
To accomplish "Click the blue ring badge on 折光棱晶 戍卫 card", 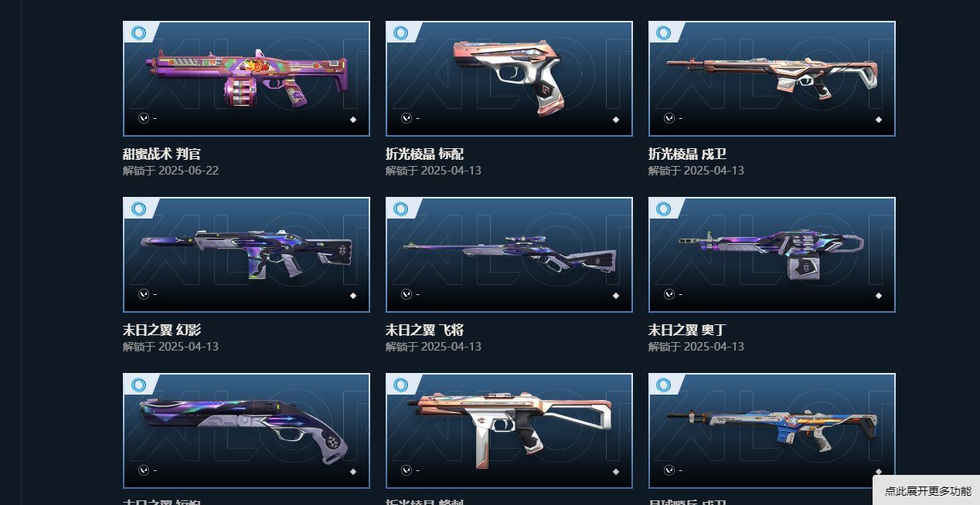I will tap(664, 32).
